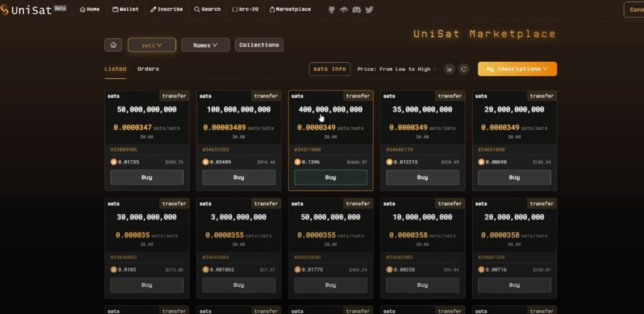
Task: Click bitcoin icon beside 0.03489
Action: [206, 162]
